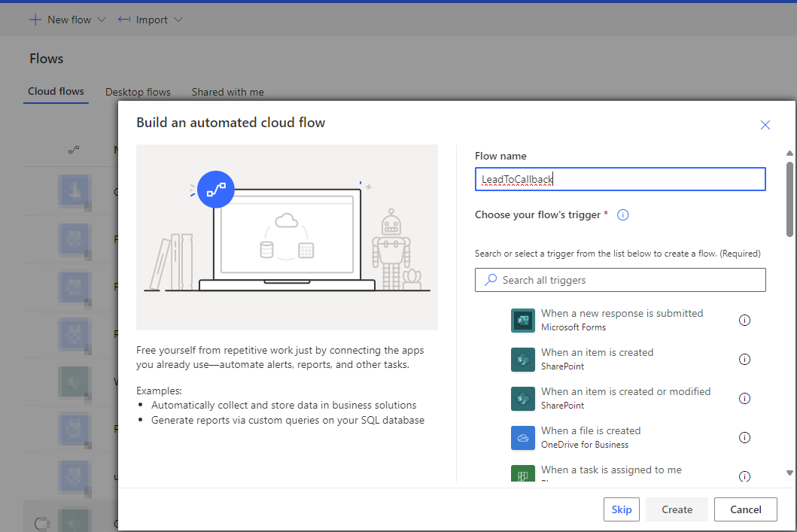Click the scrollbar up arrow

(789, 153)
